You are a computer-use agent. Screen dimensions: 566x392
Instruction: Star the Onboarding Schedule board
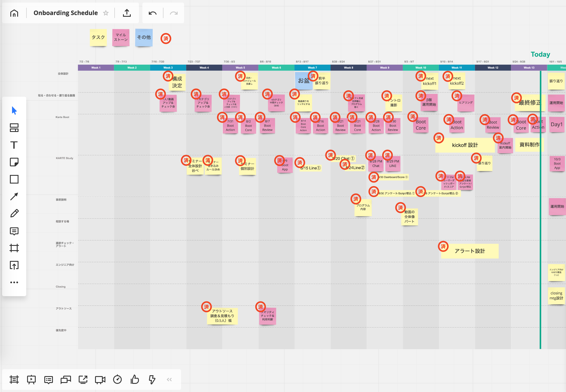[x=106, y=13]
